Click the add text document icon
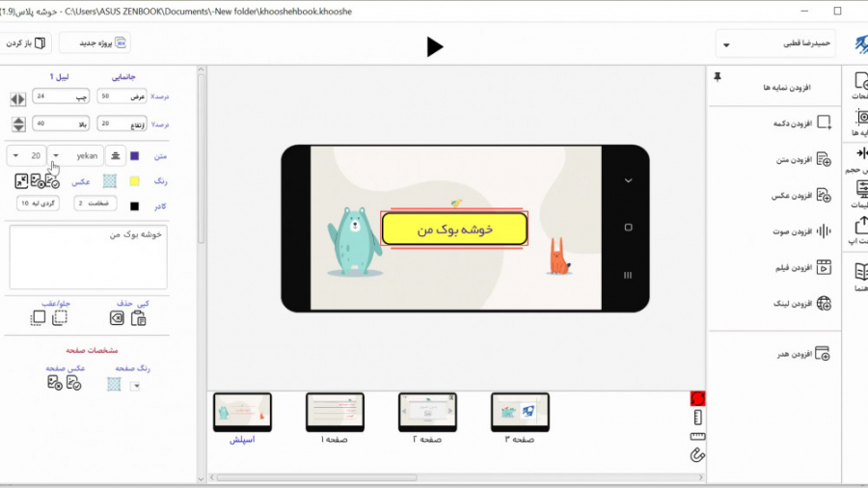The width and height of the screenshot is (868, 488). [824, 159]
